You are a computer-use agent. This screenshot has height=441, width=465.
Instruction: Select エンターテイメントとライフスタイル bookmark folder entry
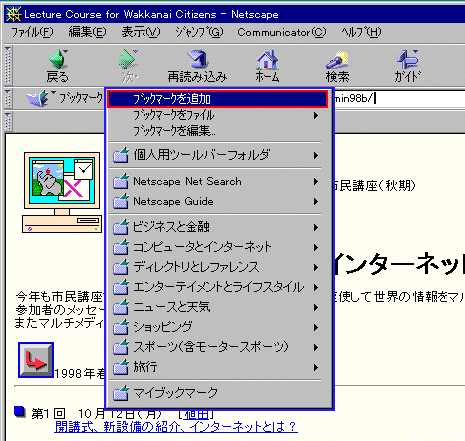(215, 287)
